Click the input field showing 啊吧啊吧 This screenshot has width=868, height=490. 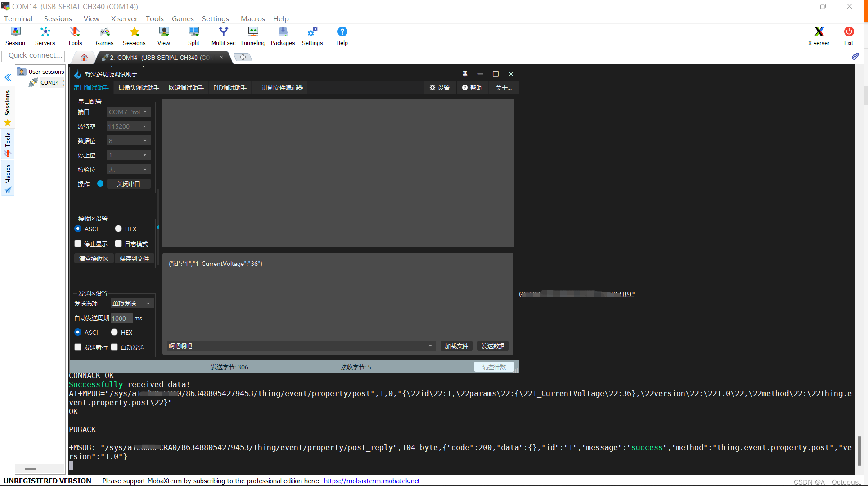coord(296,346)
